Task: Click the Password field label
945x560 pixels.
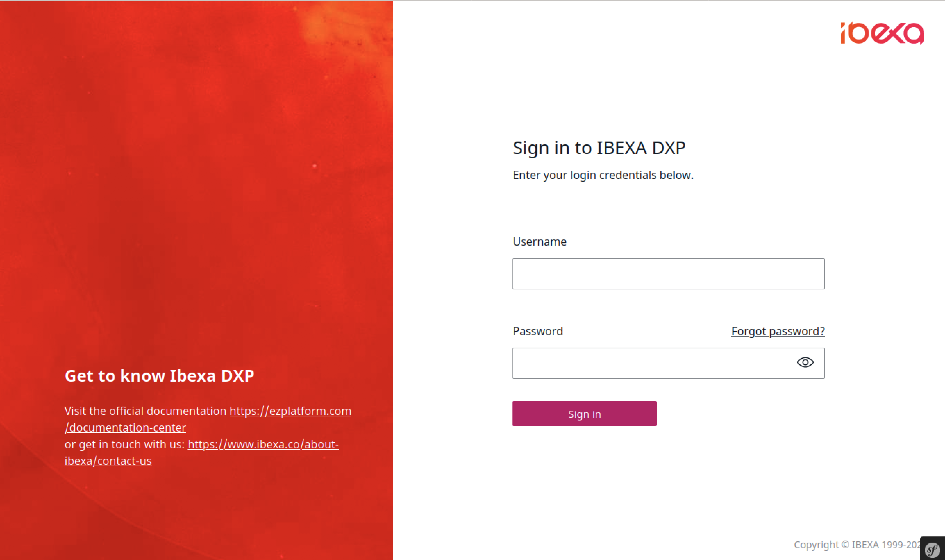Action: tap(538, 331)
